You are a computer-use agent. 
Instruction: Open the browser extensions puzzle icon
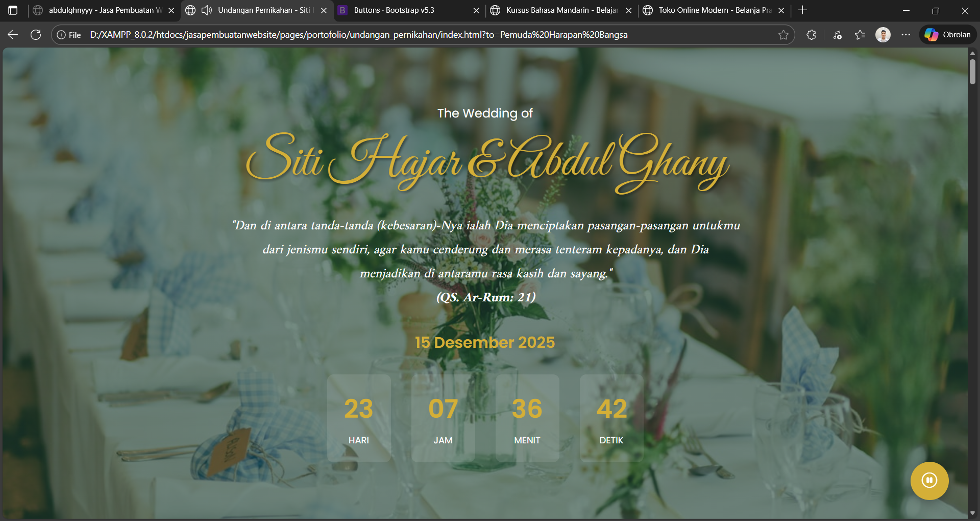click(x=811, y=35)
